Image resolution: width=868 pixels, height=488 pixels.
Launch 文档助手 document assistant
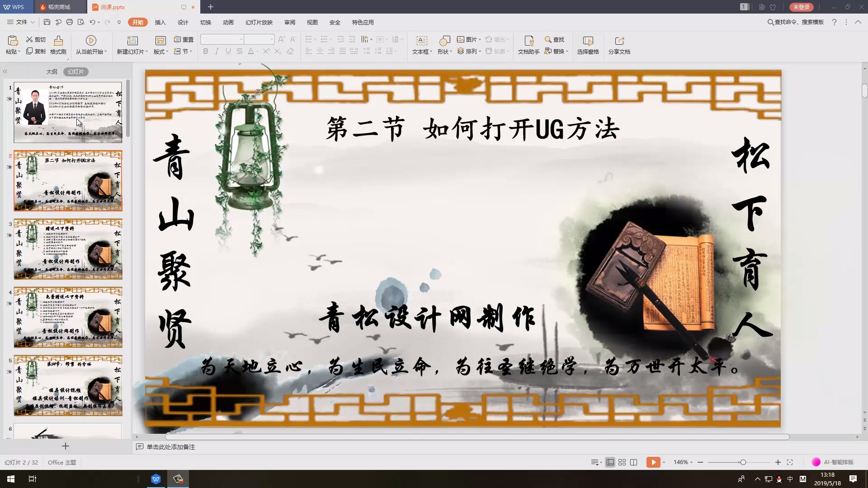pos(528,45)
